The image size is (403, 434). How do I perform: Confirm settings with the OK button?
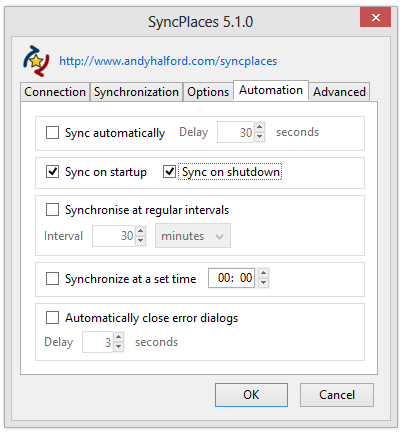251,395
